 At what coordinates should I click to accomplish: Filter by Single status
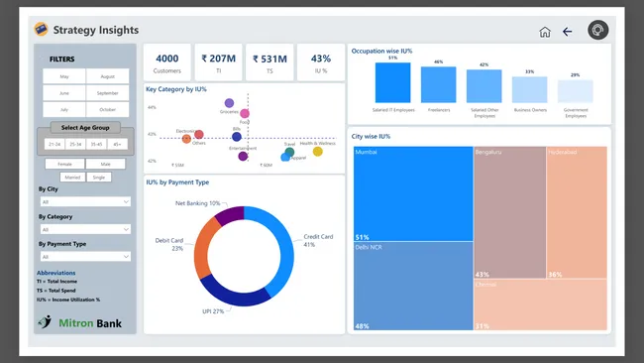click(x=99, y=178)
